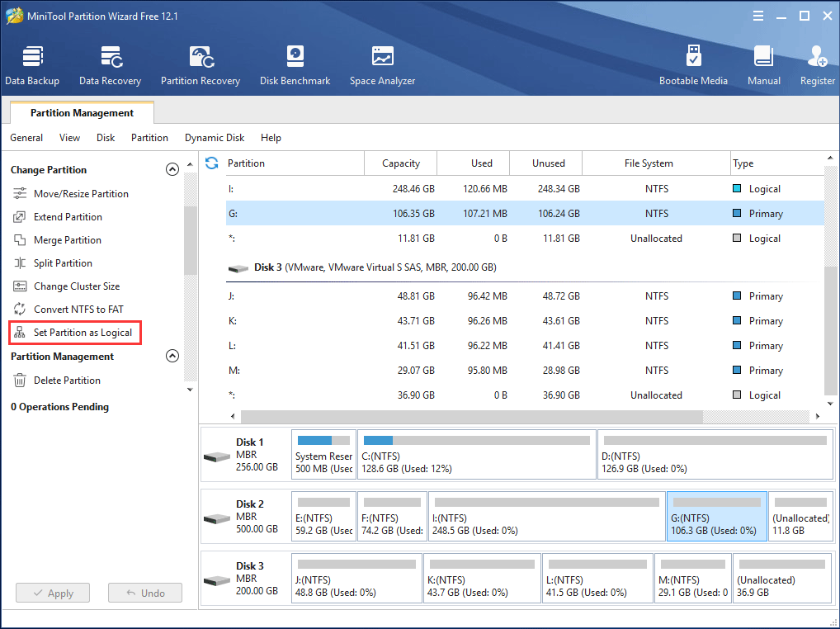
Task: Open the Data Backup tool
Action: pyautogui.click(x=32, y=65)
